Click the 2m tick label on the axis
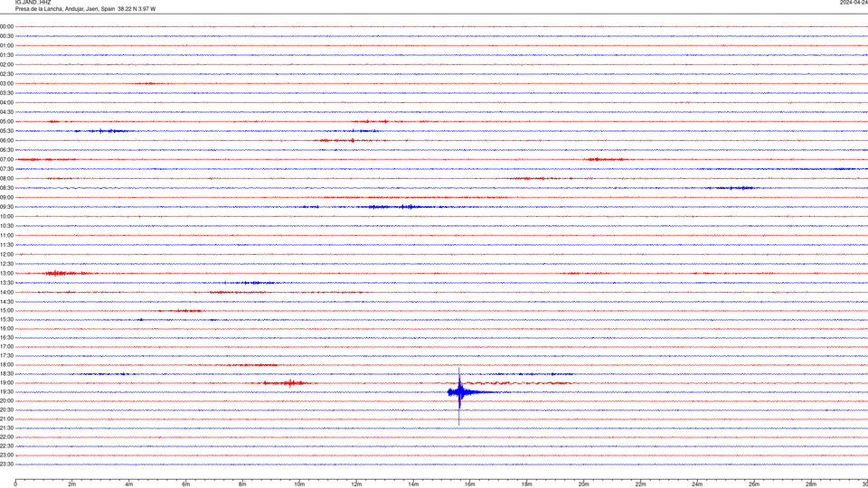 [x=72, y=484]
